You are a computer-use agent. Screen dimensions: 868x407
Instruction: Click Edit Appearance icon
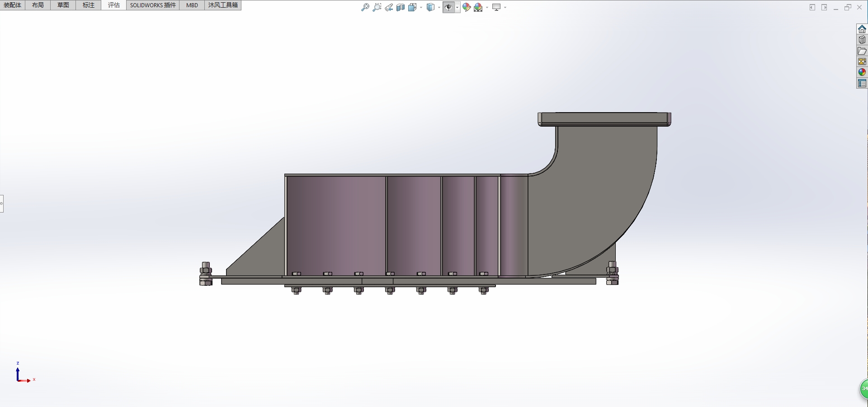(x=467, y=7)
